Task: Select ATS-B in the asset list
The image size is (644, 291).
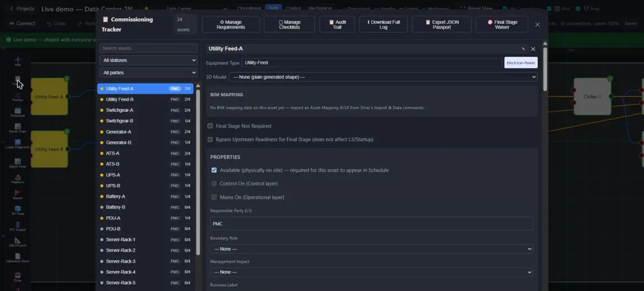Action: [145, 164]
